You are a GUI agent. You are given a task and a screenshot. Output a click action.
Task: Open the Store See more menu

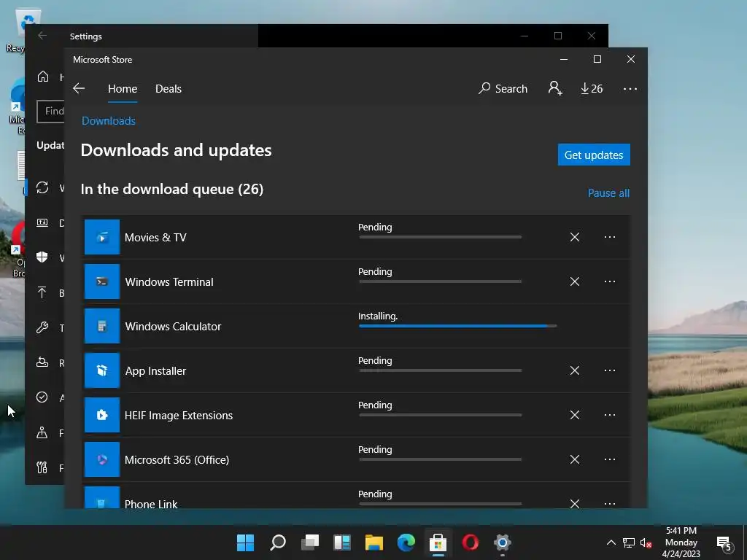point(630,89)
